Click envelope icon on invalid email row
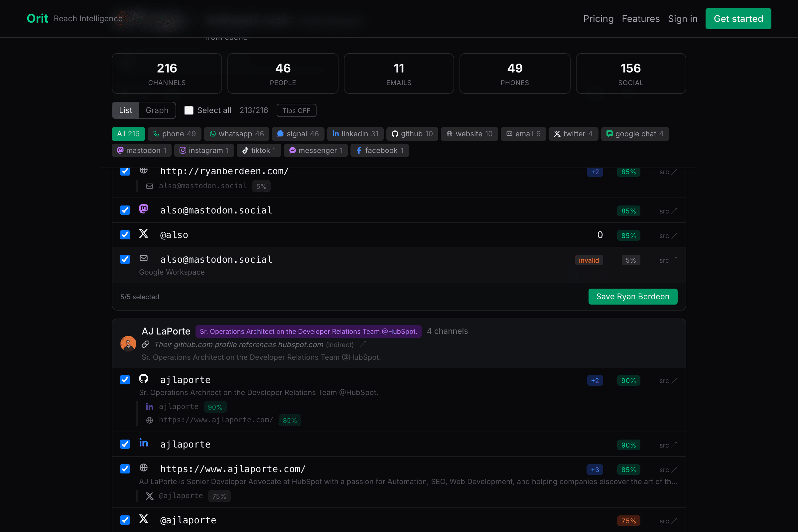This screenshot has width=798, height=532. pos(144,258)
